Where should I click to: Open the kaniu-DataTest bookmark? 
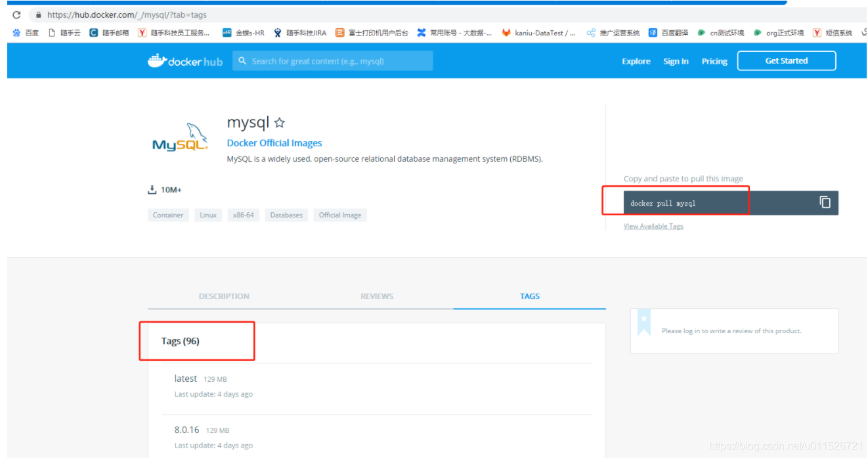(x=538, y=33)
